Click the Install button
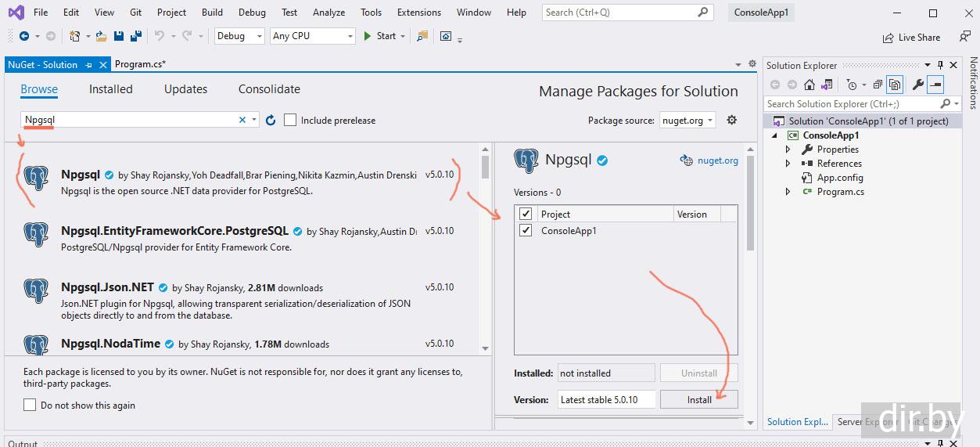Viewport: 980px width, 447px height. pyautogui.click(x=699, y=399)
